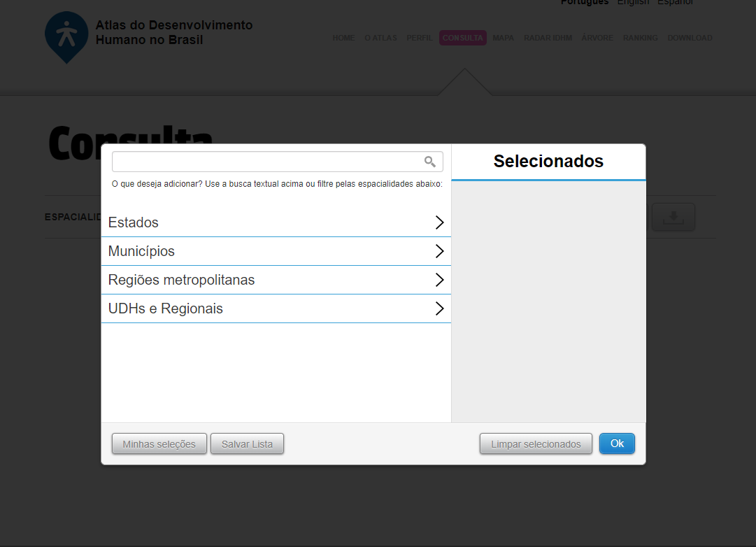
Task: Navigate to the PERFIL page
Action: [x=420, y=38]
